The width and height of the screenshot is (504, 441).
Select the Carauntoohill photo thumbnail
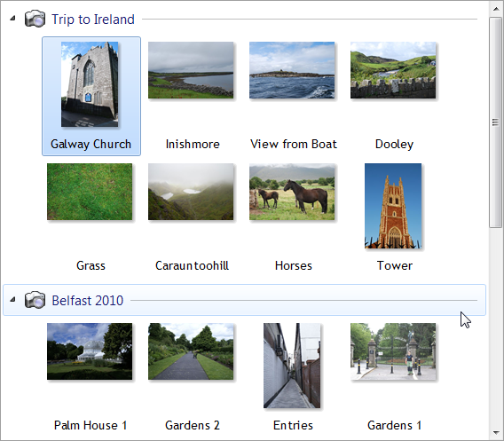tap(191, 192)
